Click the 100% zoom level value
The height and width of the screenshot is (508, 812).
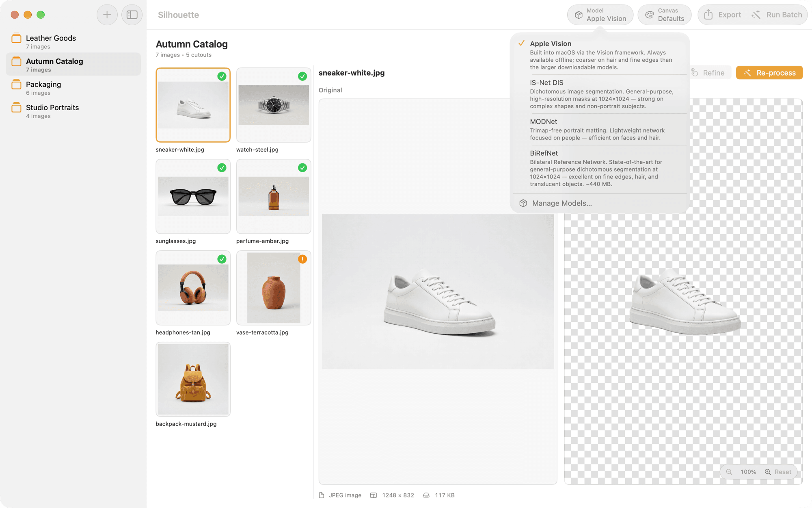pyautogui.click(x=748, y=472)
